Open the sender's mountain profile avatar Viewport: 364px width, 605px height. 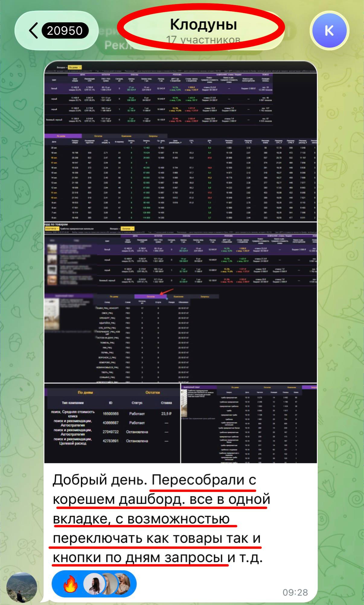(x=22, y=587)
